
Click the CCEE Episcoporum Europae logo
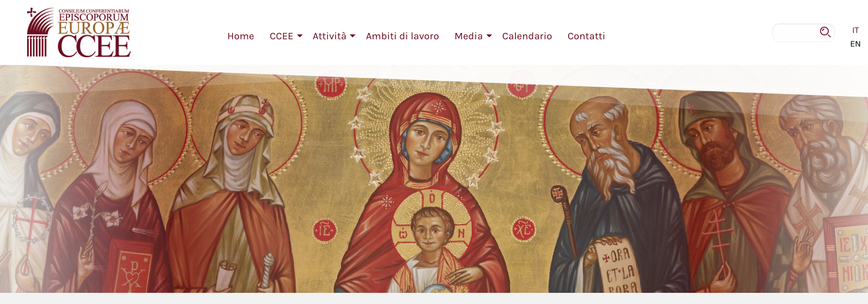tap(79, 32)
